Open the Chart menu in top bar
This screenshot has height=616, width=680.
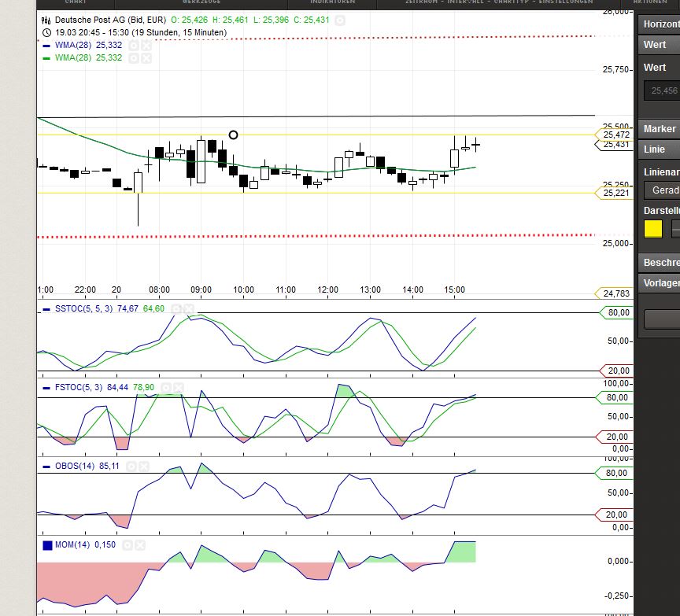[76, 2]
